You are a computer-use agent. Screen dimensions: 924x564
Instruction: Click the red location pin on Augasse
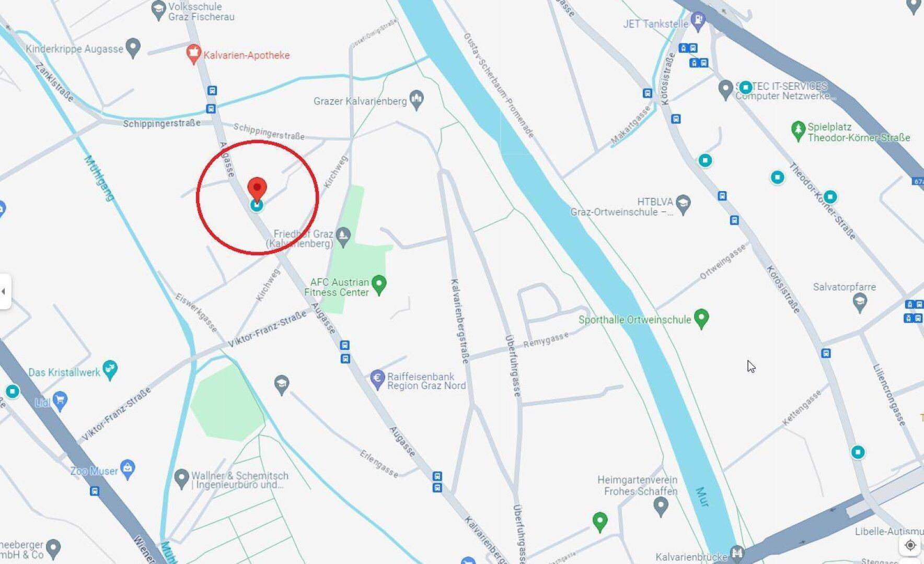point(257,189)
